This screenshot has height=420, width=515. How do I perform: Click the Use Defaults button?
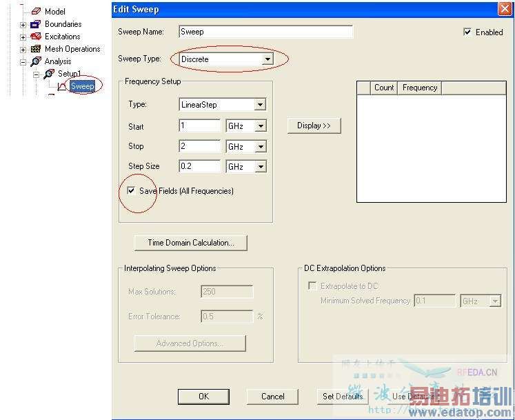point(413,397)
